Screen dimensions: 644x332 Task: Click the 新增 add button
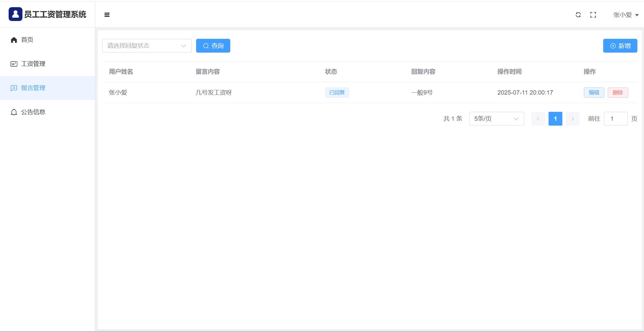tap(620, 46)
